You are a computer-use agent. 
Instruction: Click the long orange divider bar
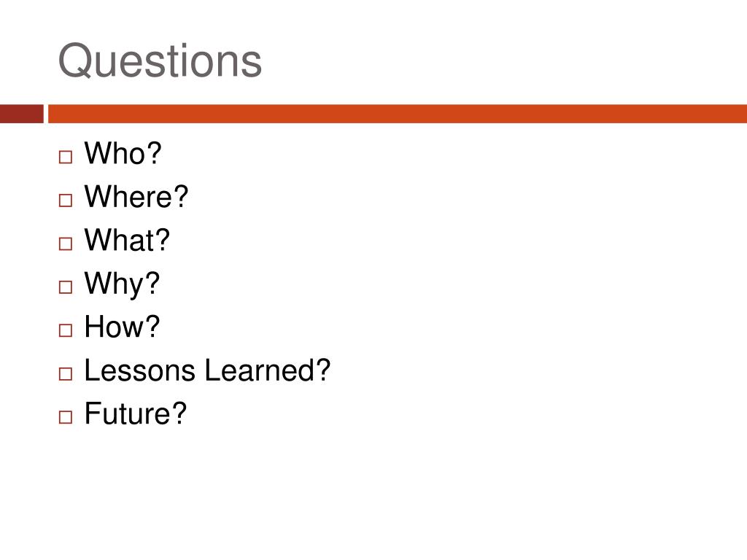point(398,114)
